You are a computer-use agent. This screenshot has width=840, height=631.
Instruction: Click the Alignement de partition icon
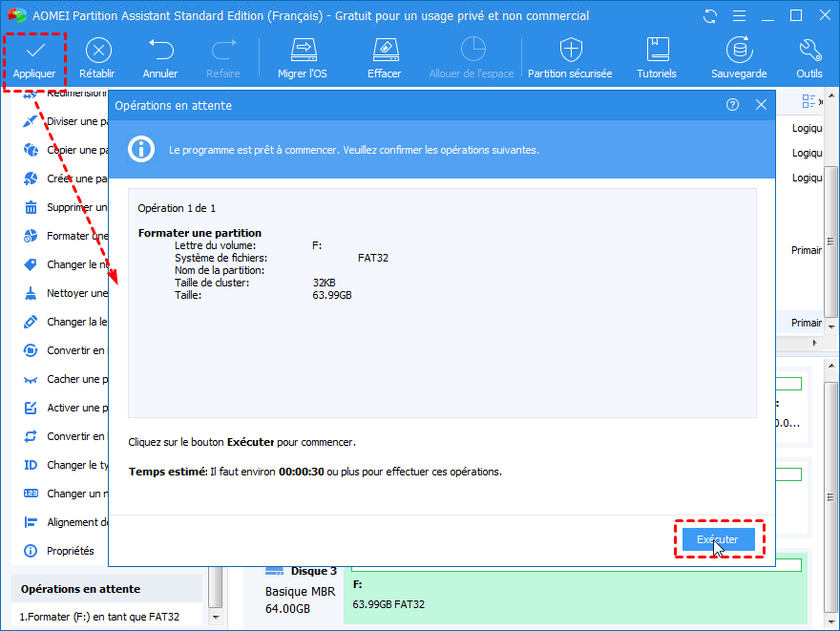[31, 522]
